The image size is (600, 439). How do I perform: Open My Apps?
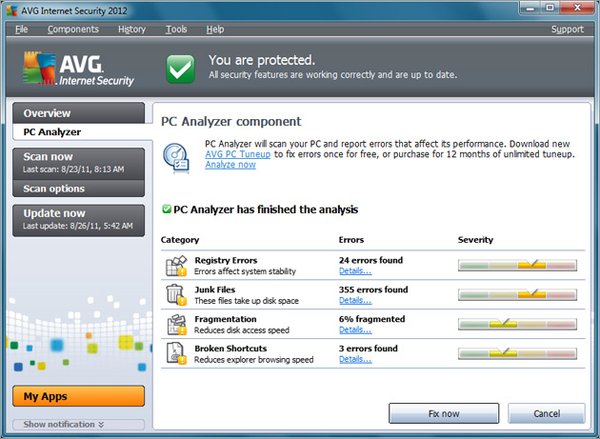[x=78, y=396]
